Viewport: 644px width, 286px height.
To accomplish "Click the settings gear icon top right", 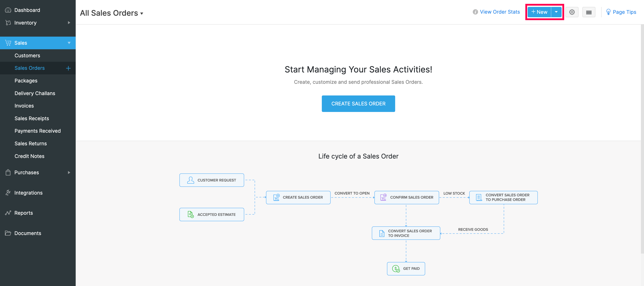I will pos(572,12).
